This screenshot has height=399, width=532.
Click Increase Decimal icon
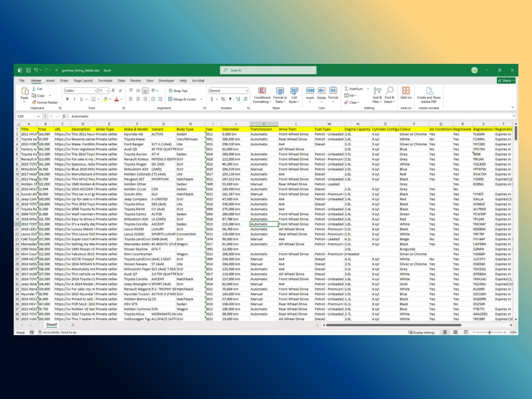[238, 99]
